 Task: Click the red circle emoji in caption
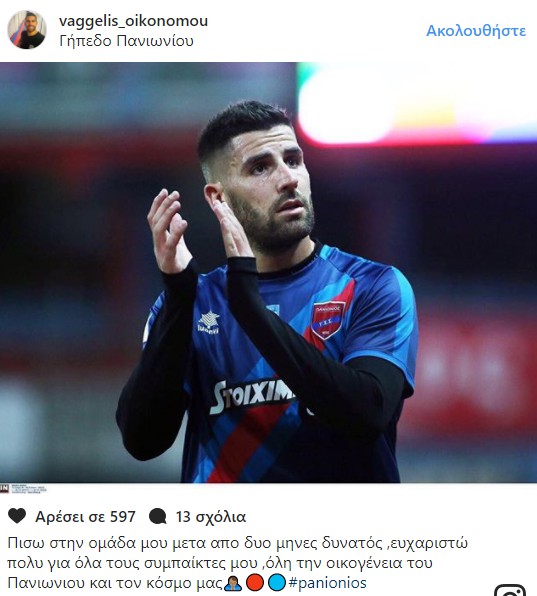pos(255,583)
